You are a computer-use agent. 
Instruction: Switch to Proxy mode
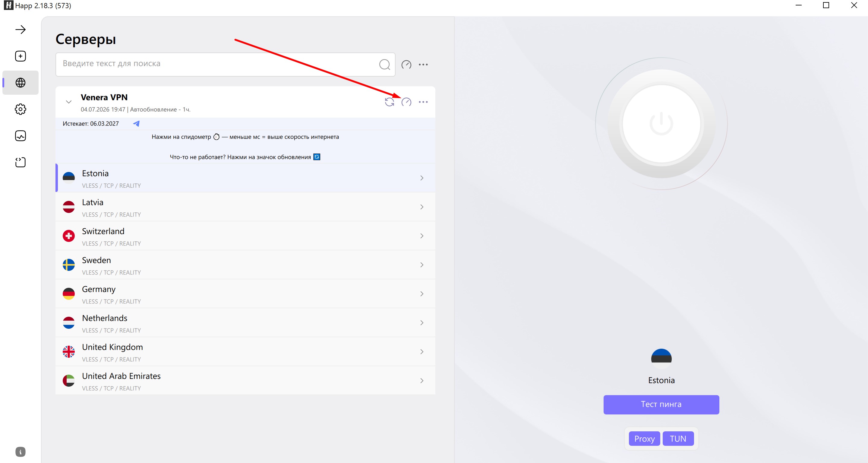(x=644, y=439)
